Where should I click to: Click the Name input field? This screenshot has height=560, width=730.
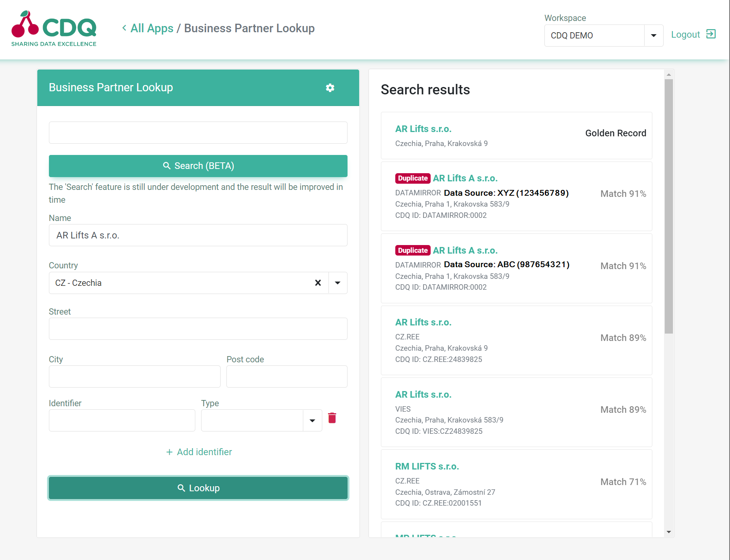point(198,235)
